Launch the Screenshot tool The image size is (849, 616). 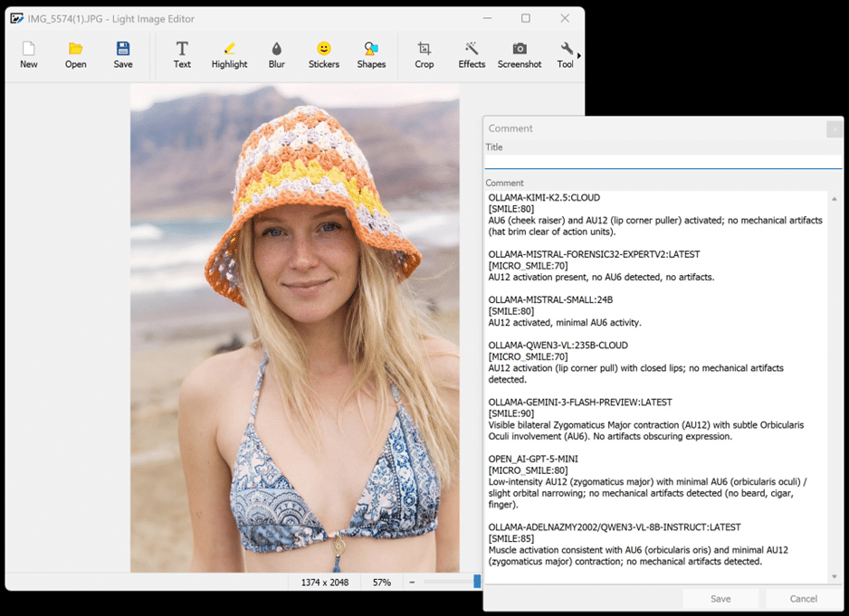click(519, 54)
